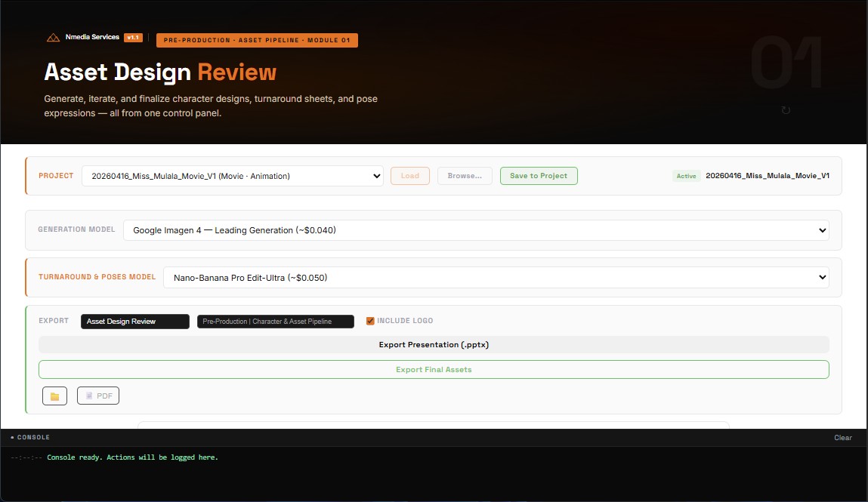868x502 pixels.
Task: Click the Nmedia Services triangle logo
Action: click(53, 38)
